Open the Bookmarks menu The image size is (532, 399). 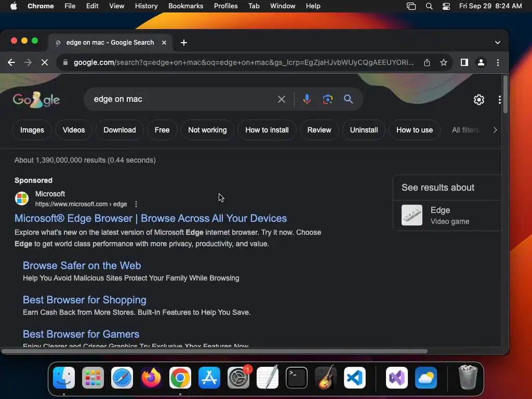tap(185, 6)
